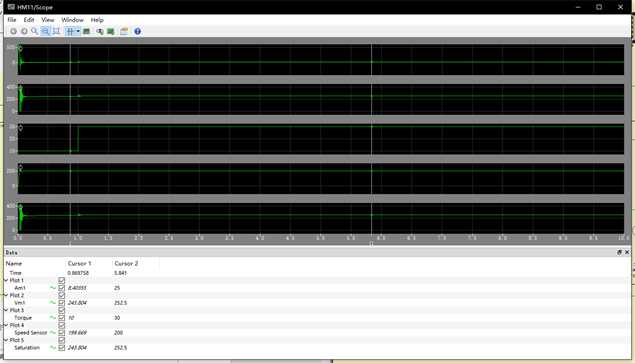
Task: Go to the next view using the forward arrow
Action: (24, 31)
